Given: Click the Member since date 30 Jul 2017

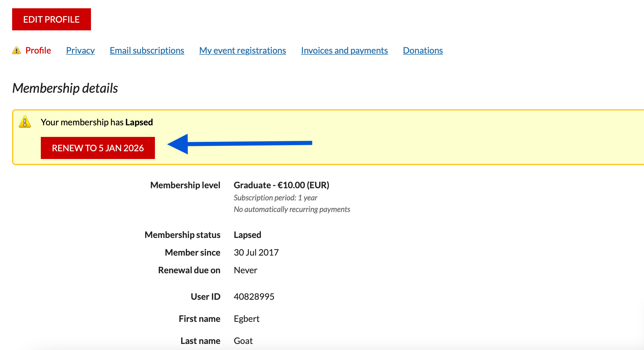Looking at the screenshot, I should click(x=256, y=253).
